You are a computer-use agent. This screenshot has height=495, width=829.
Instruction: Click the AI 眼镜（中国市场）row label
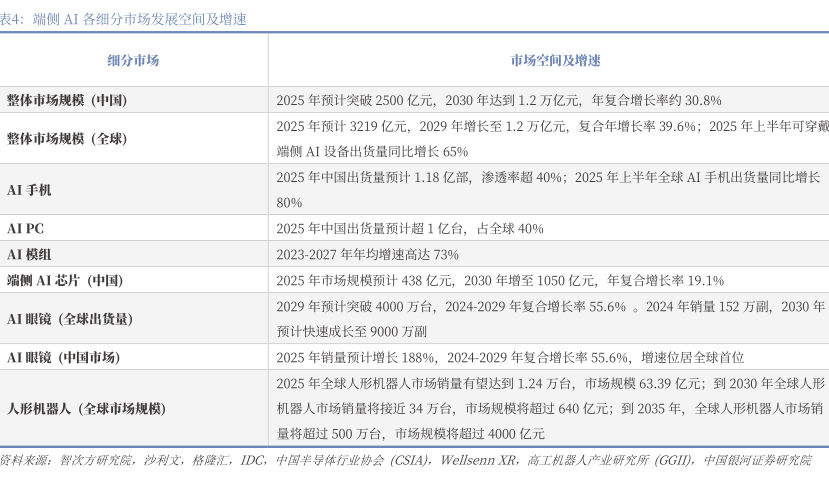(64, 357)
